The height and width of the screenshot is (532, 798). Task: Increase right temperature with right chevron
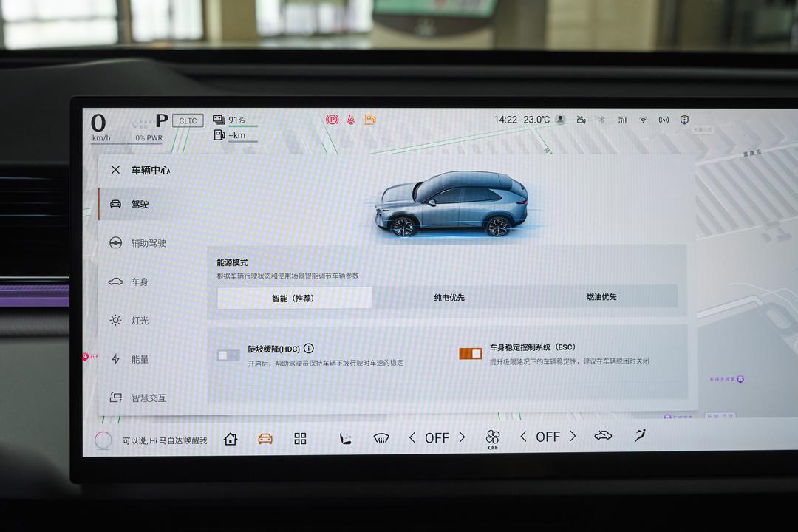(x=573, y=436)
